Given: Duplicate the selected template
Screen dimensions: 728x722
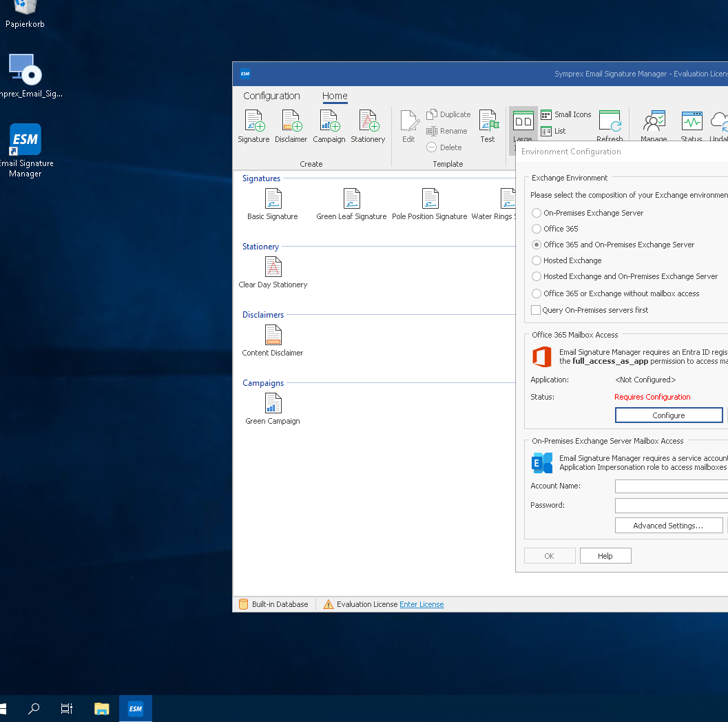Looking at the screenshot, I should pyautogui.click(x=448, y=114).
